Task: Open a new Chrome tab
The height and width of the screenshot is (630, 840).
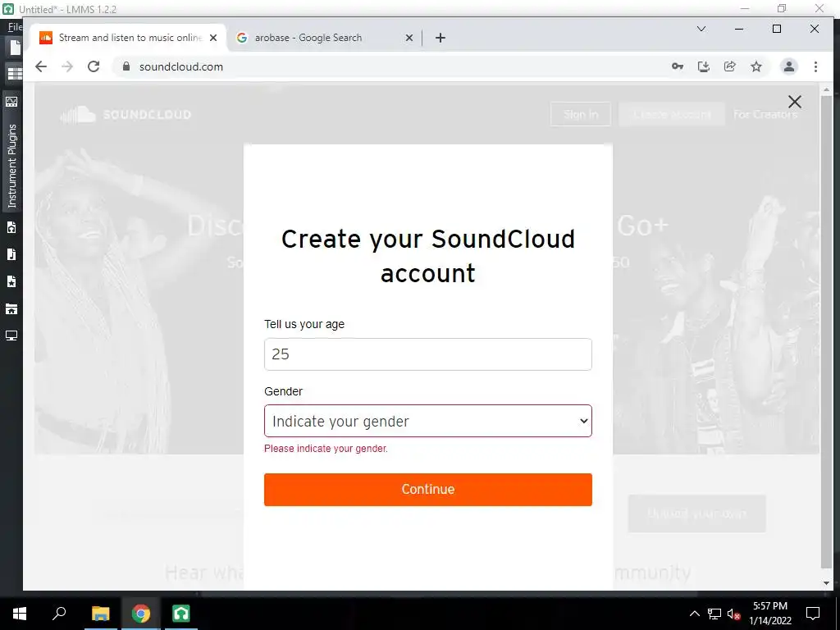Action: 441,38
